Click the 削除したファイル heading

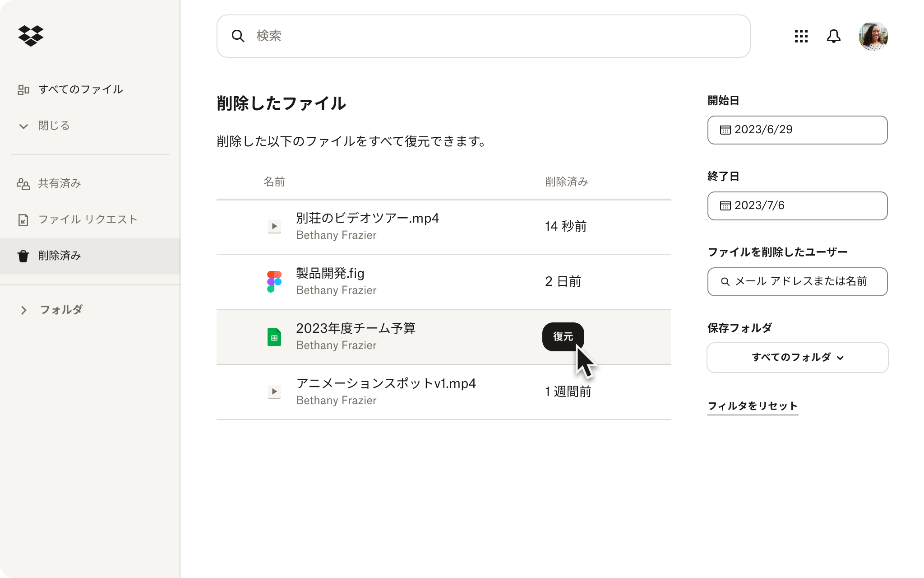click(281, 103)
